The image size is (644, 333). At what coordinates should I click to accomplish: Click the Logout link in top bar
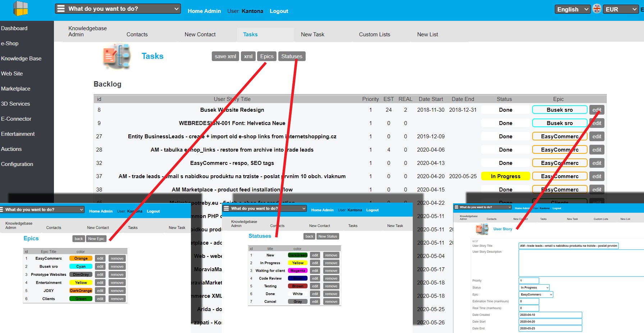(x=279, y=11)
